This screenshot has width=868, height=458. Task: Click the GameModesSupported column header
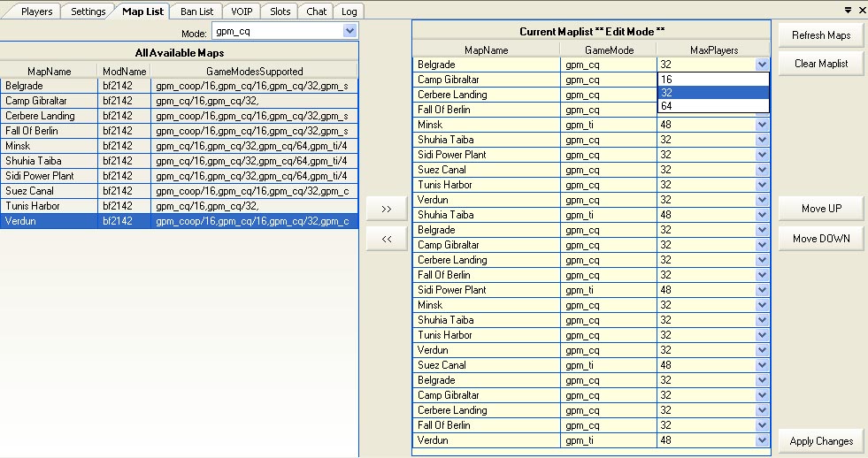pyautogui.click(x=254, y=72)
